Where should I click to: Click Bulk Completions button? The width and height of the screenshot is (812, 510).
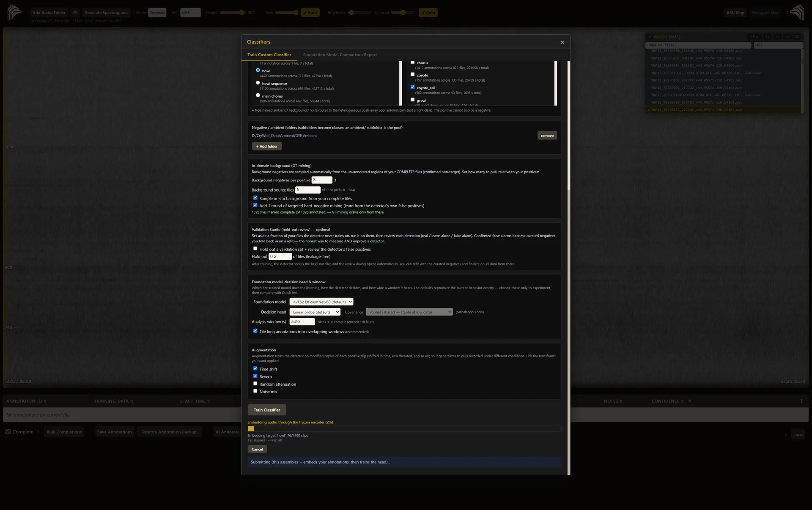64,432
